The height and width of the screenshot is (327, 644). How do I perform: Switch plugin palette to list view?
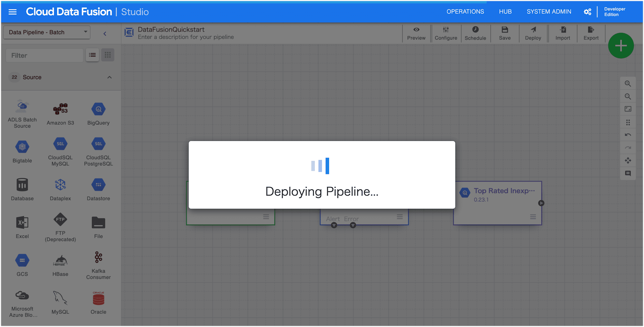point(92,55)
